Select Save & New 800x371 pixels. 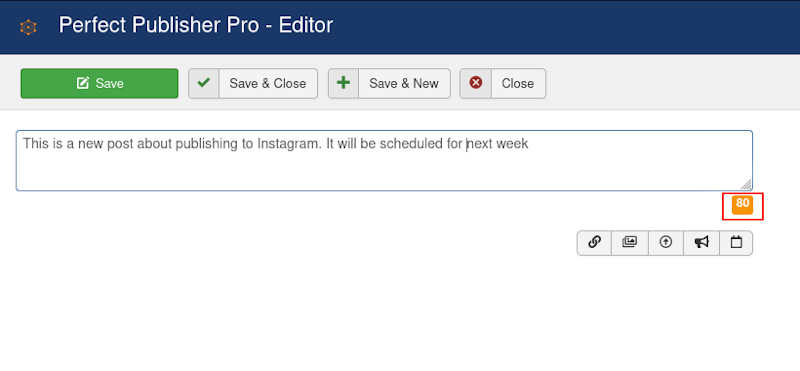coord(389,83)
